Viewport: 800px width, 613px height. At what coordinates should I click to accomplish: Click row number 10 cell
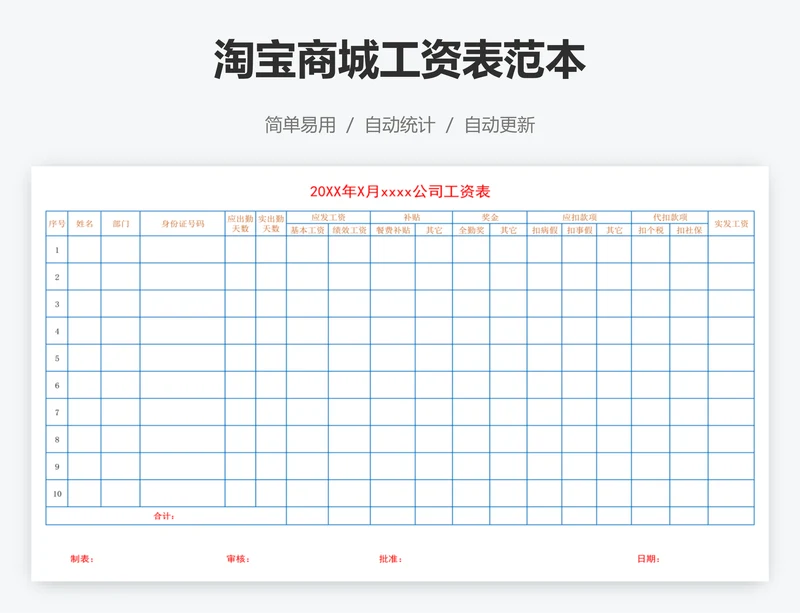pyautogui.click(x=57, y=493)
